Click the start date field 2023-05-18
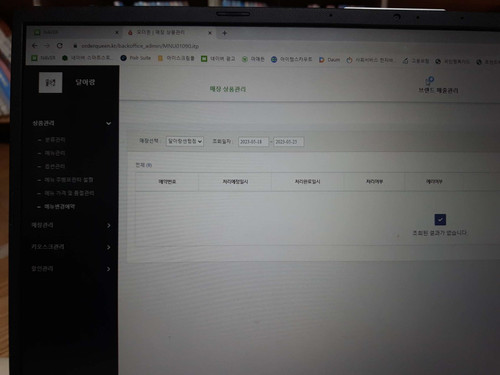Screen dimensions: 500x375 tap(253, 142)
